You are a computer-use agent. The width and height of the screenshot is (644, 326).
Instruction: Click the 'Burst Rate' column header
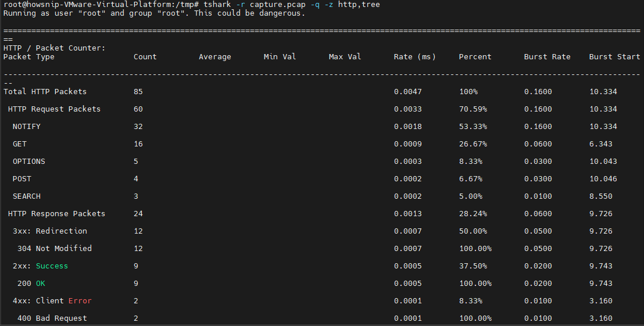(547, 57)
